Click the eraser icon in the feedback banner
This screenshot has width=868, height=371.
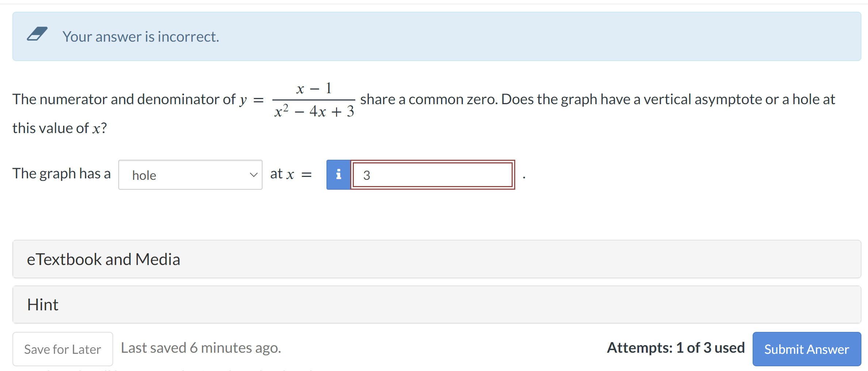(37, 35)
